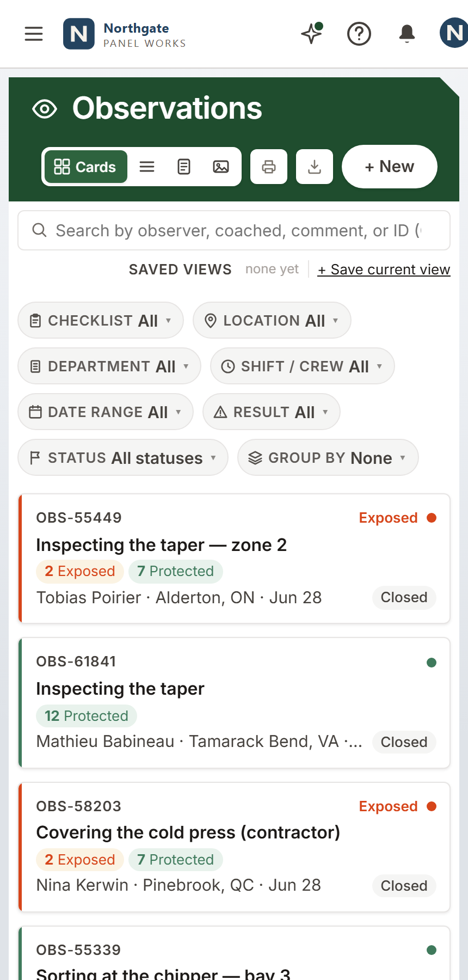Open the AI sparkle assistant
The height and width of the screenshot is (980, 468).
point(312,34)
